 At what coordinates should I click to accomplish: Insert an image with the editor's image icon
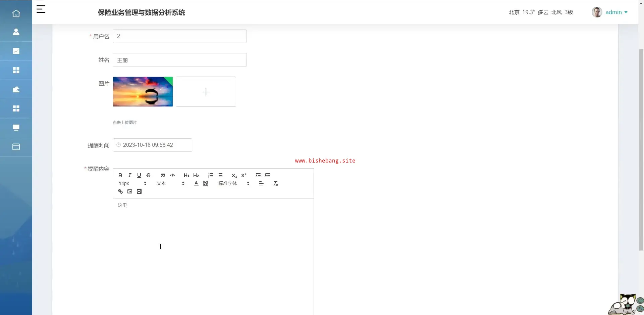point(130,191)
